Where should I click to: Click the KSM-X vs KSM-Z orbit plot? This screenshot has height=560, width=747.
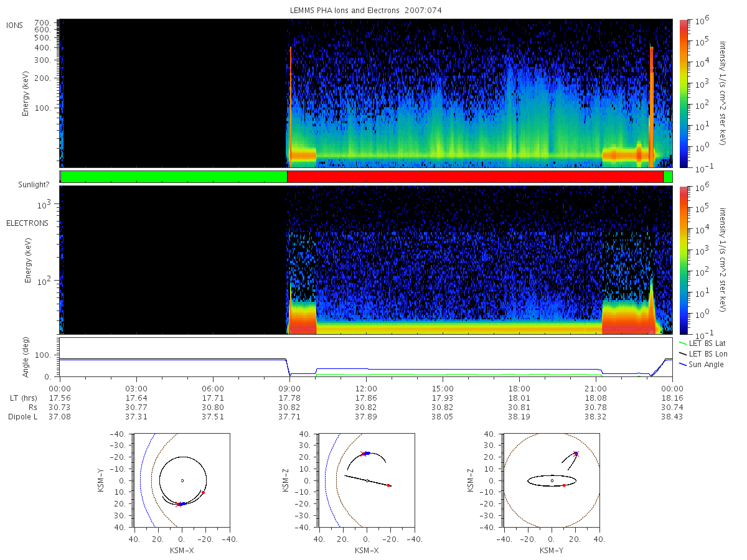[367, 480]
